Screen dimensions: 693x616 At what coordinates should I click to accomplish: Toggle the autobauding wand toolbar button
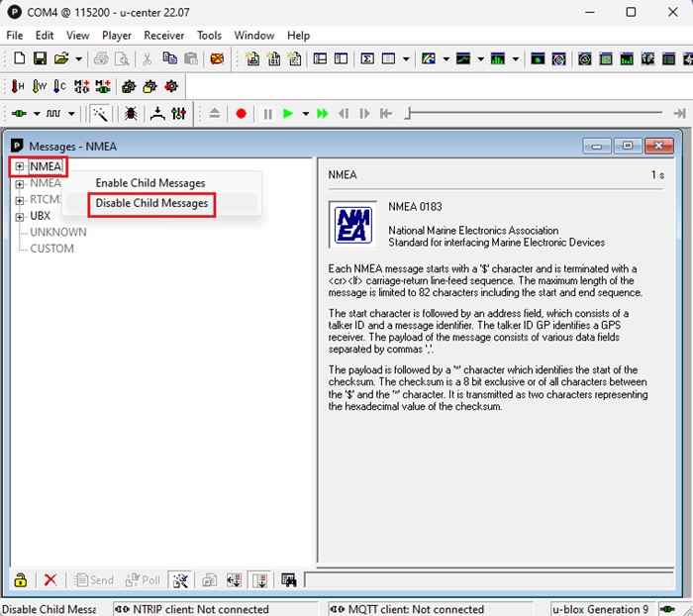pos(99,114)
